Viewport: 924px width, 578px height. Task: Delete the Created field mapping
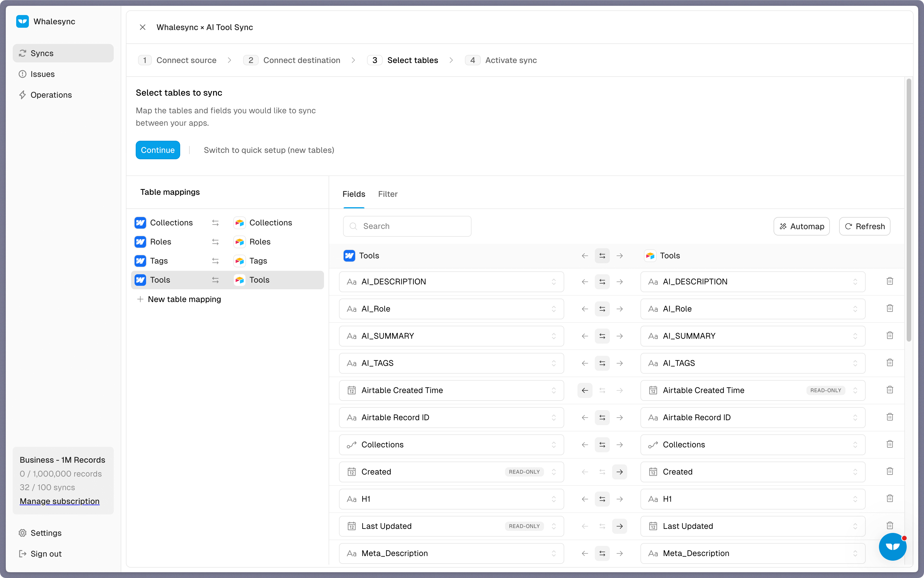pyautogui.click(x=890, y=471)
